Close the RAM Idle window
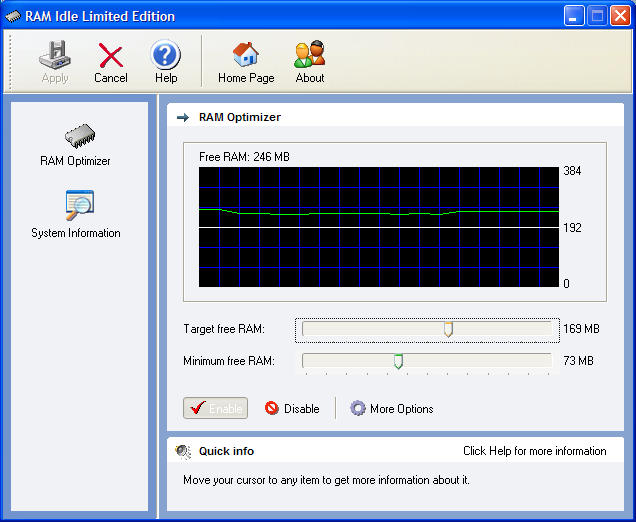 tap(621, 16)
